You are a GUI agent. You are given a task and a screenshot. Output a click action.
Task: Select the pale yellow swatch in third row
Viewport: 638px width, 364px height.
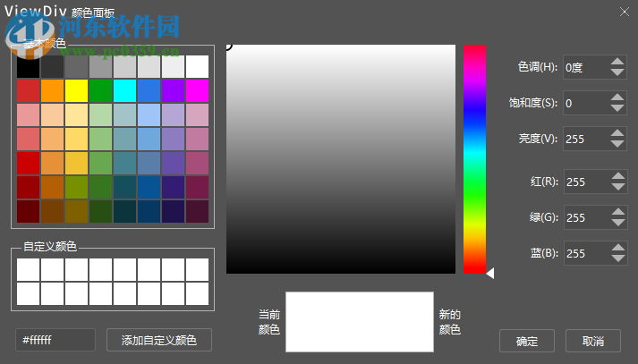coord(76,114)
